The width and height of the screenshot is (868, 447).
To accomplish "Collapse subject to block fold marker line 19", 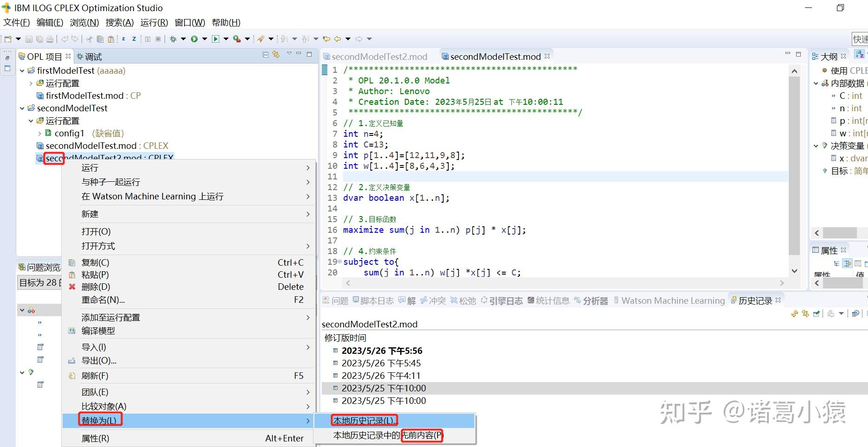I will 340,262.
